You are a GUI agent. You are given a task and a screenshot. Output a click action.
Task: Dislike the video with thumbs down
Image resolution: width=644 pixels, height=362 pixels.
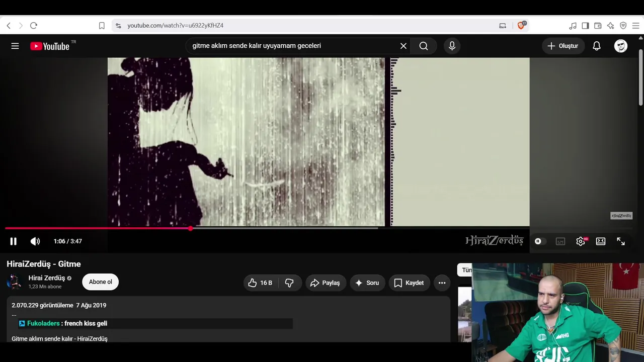click(x=290, y=283)
